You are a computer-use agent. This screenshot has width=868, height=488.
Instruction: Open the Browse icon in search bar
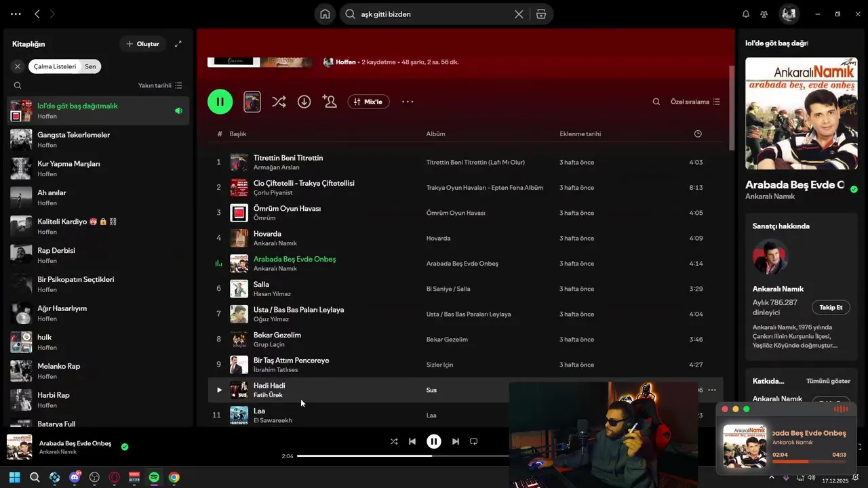pyautogui.click(x=541, y=14)
